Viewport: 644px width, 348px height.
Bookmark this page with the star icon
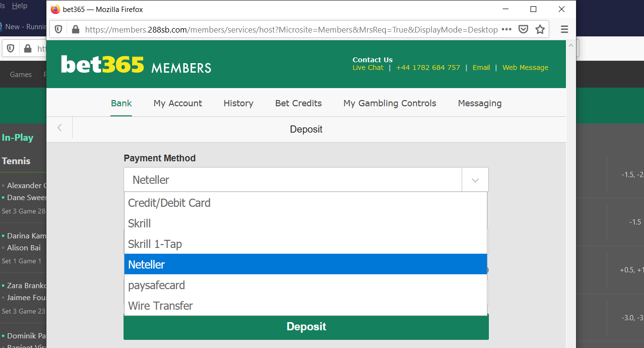click(540, 29)
